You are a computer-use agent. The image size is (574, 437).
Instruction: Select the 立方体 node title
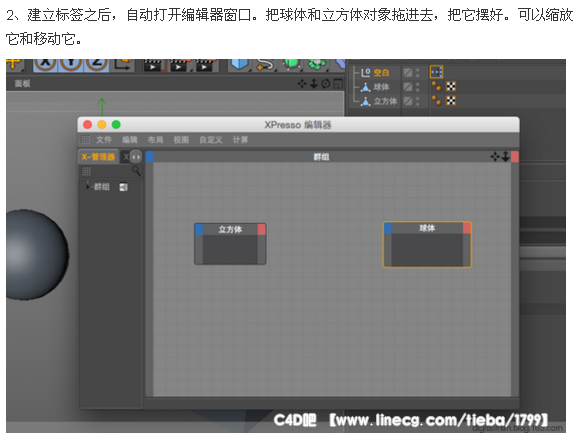[230, 229]
